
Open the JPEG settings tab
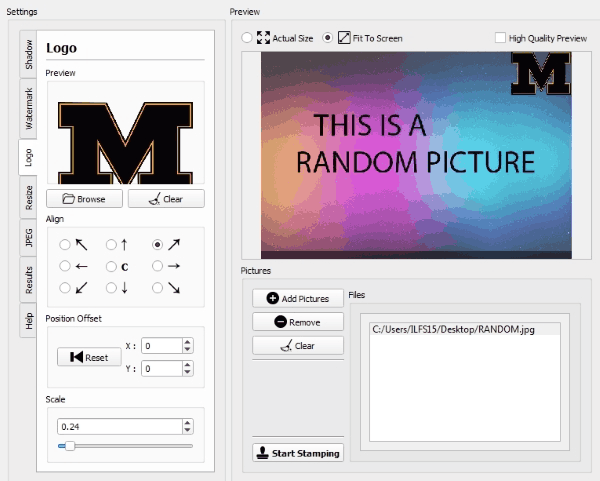pos(28,238)
